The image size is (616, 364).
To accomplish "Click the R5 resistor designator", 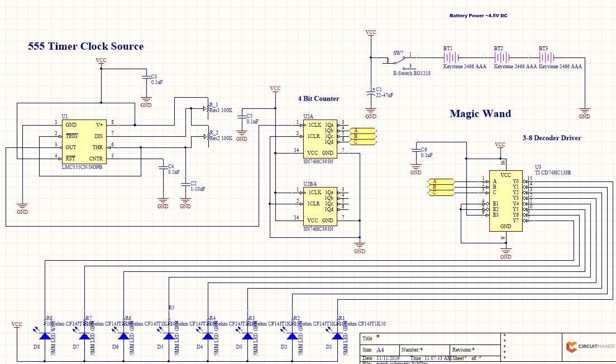I will pyautogui.click(x=171, y=308).
